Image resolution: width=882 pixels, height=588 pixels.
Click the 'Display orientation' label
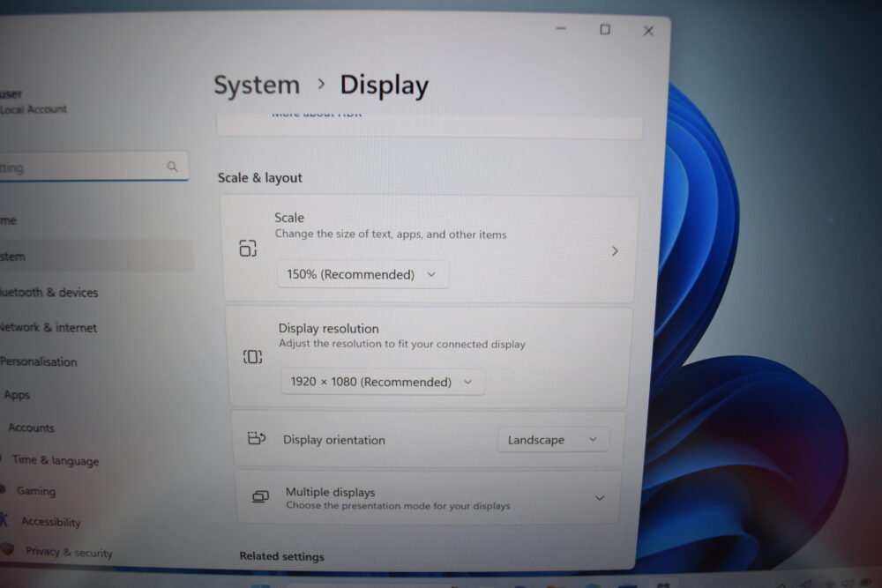(x=334, y=440)
